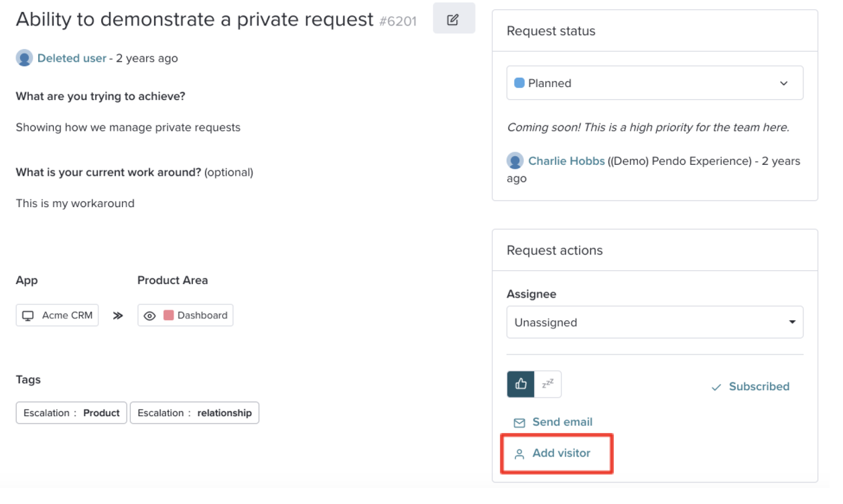843x504 pixels.
Task: Click Charlie Hobbs avatar icon
Action: tap(515, 161)
